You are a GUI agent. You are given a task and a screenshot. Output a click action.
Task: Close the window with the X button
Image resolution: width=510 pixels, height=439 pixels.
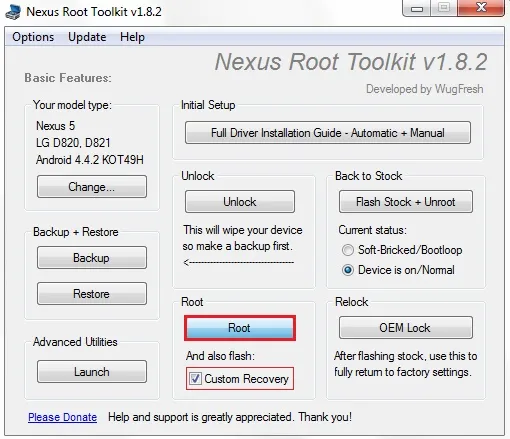point(481,8)
